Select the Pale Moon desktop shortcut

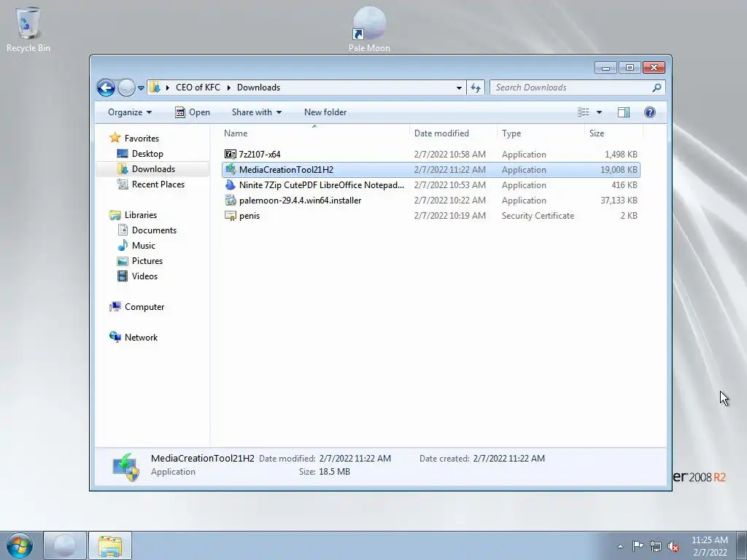369,29
